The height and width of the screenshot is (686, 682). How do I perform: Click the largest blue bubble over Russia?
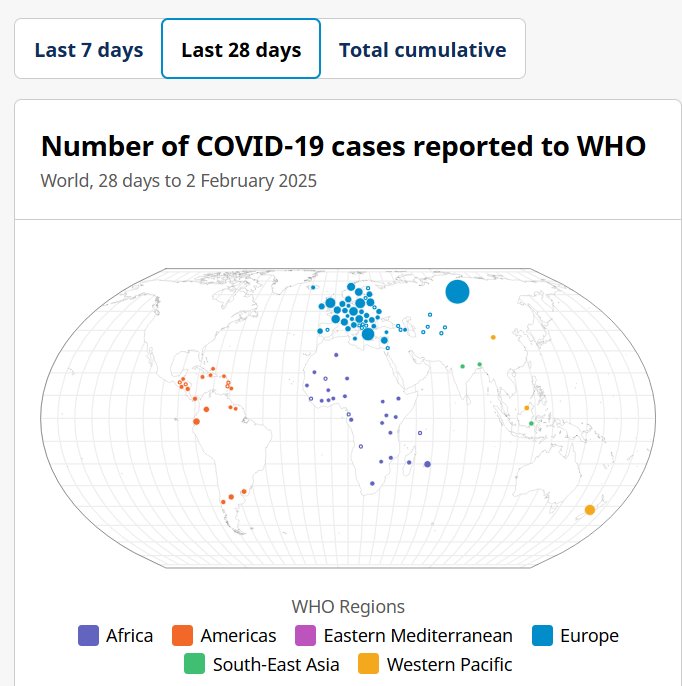tap(457, 291)
